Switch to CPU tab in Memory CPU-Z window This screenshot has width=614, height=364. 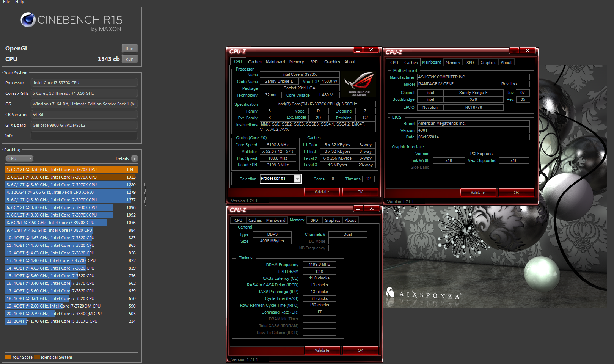[x=238, y=220]
